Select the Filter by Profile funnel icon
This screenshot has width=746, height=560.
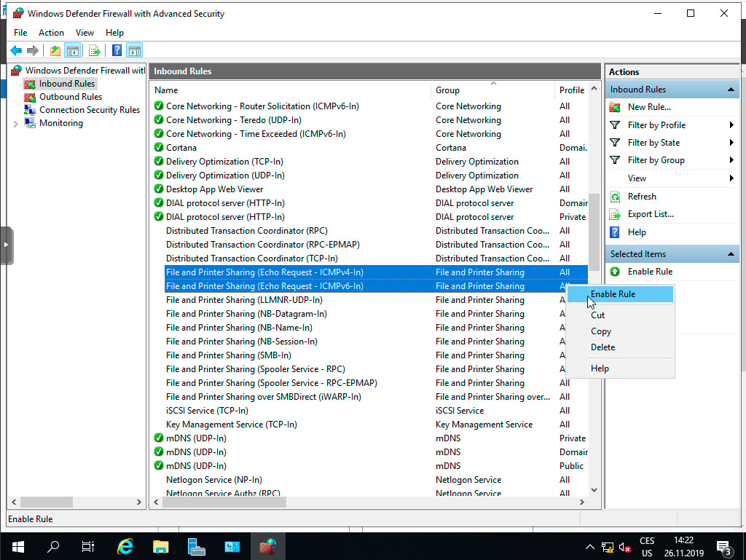point(614,125)
